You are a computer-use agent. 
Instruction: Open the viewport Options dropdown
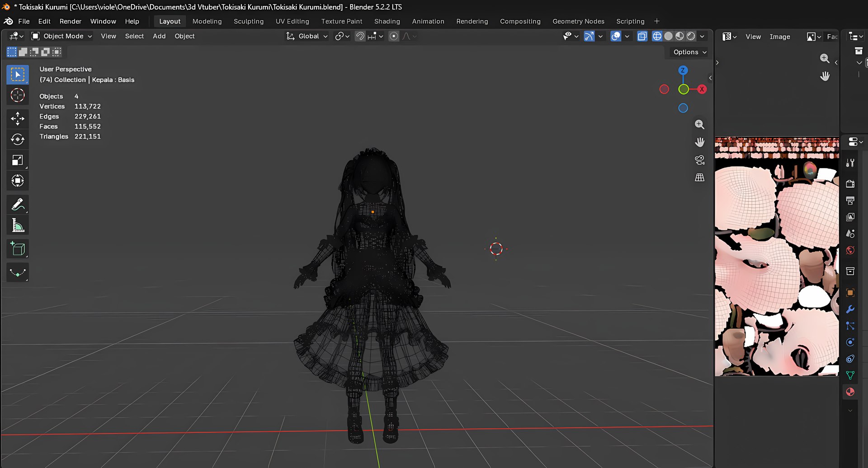click(689, 52)
